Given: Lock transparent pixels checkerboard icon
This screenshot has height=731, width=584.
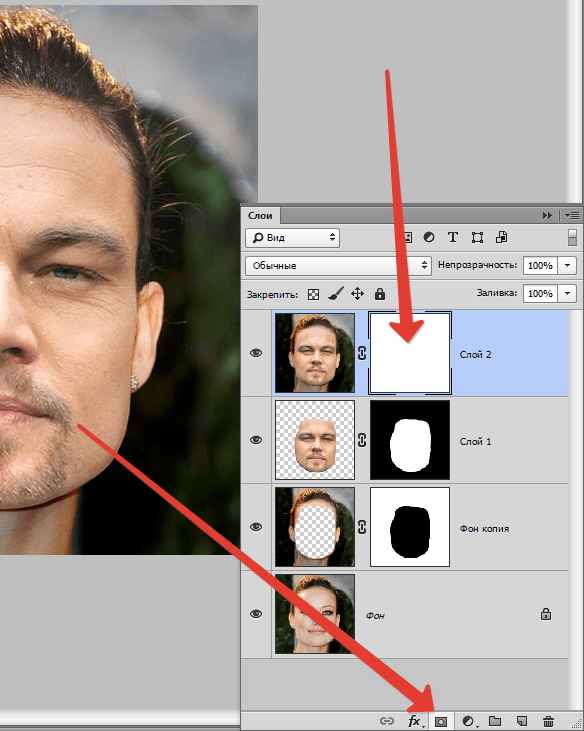Looking at the screenshot, I should coord(314,294).
